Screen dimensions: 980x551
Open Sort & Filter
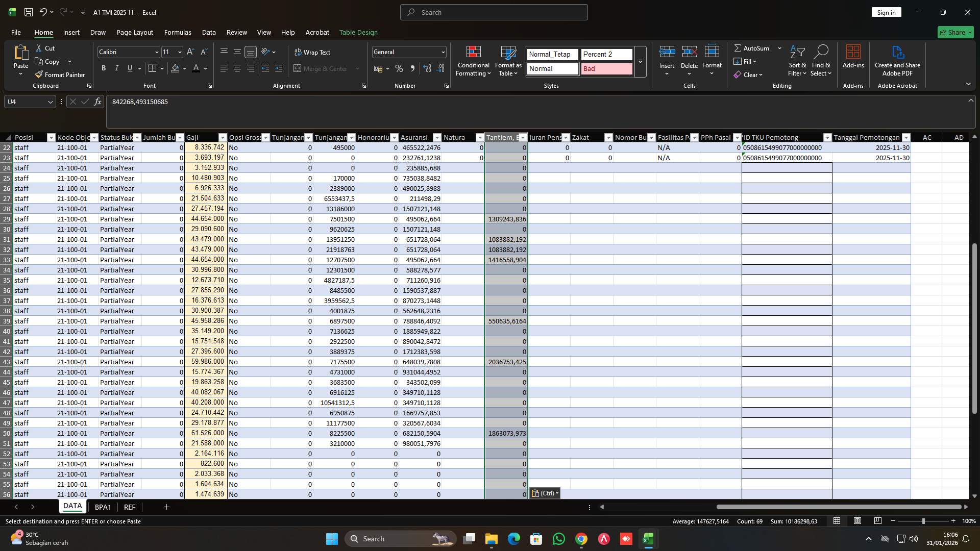pyautogui.click(x=797, y=61)
